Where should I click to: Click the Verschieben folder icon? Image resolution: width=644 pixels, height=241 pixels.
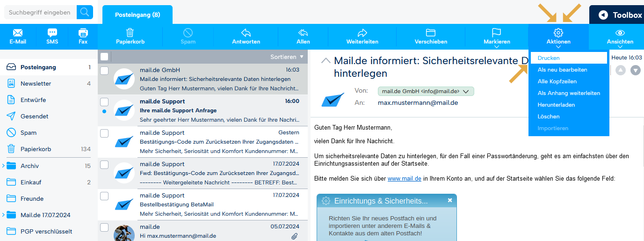coord(431,33)
